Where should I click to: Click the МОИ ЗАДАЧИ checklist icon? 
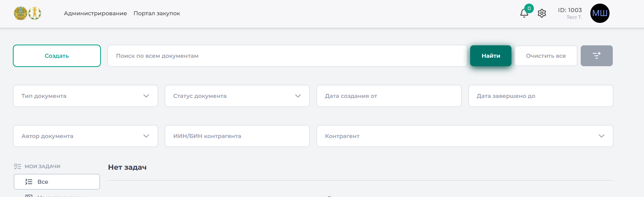click(18, 166)
